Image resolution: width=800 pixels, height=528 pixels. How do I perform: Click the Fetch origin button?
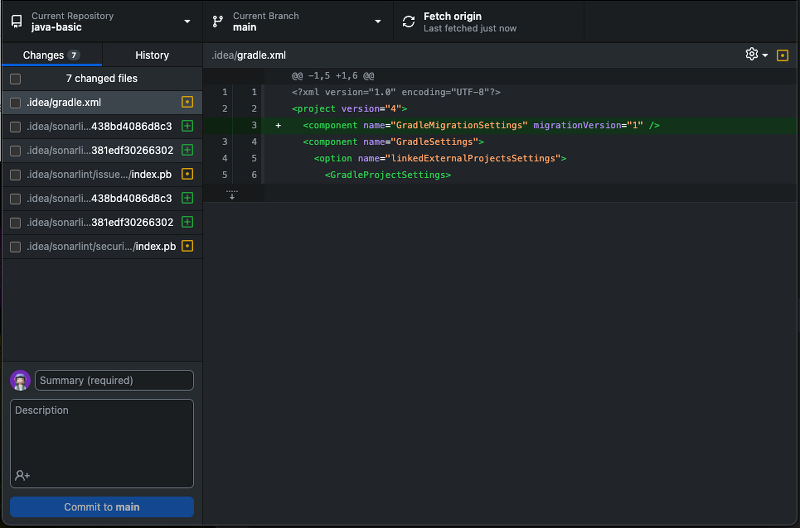tap(489, 21)
